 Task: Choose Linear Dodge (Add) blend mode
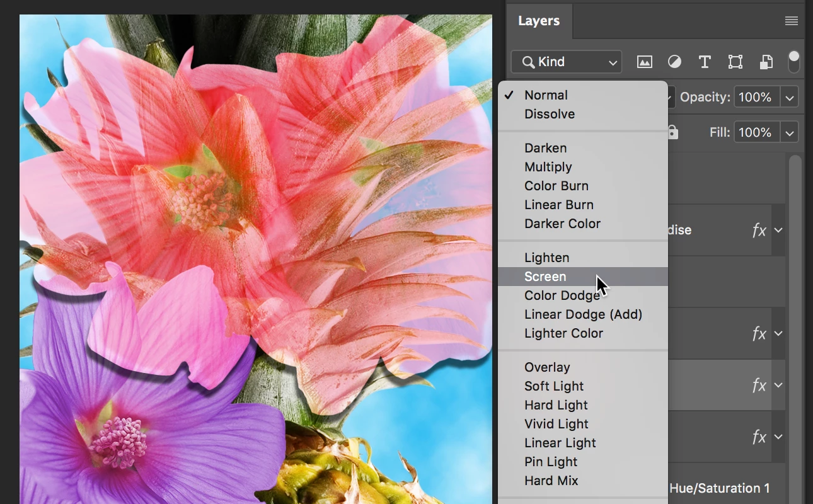coord(583,314)
